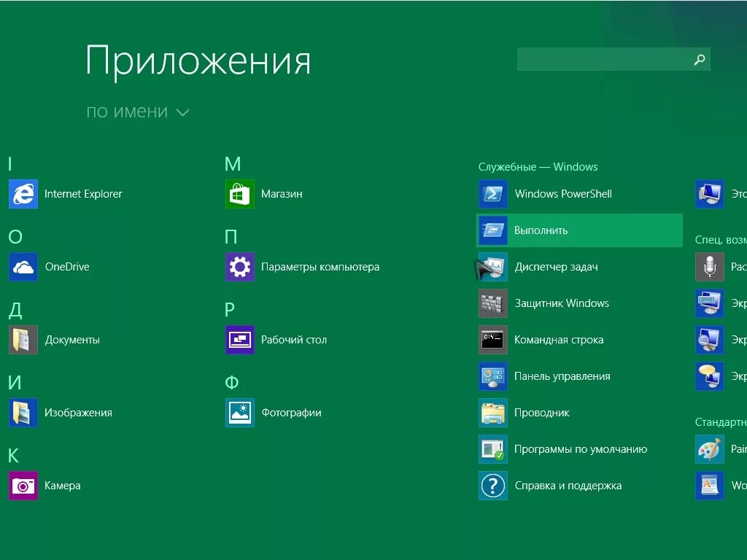Click the 'Документы' label
This screenshot has height=560, width=747.
click(x=72, y=340)
